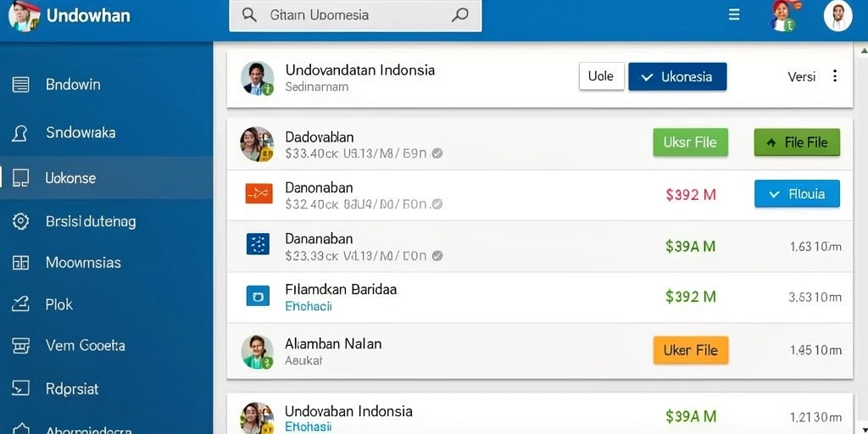868x434 pixels.
Task: Click the Uokonse device icon
Action: pyautogui.click(x=20, y=178)
